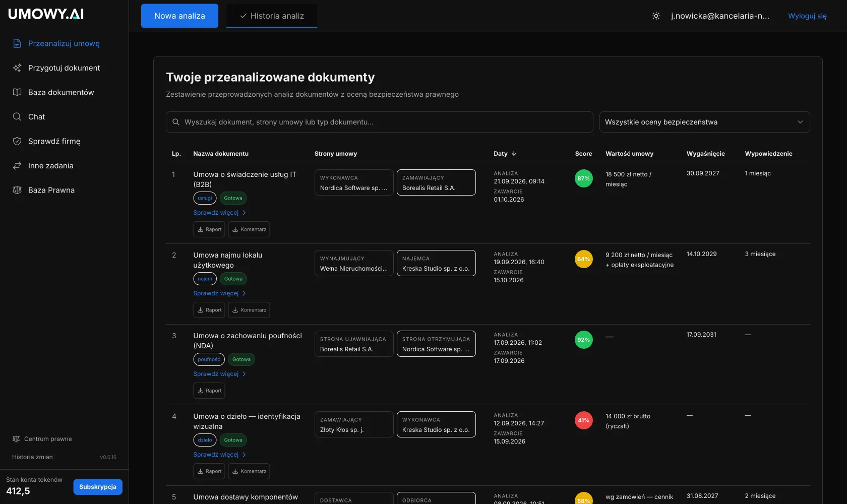Download Komentarz for IT services contract
The image size is (847, 504).
[x=249, y=229]
